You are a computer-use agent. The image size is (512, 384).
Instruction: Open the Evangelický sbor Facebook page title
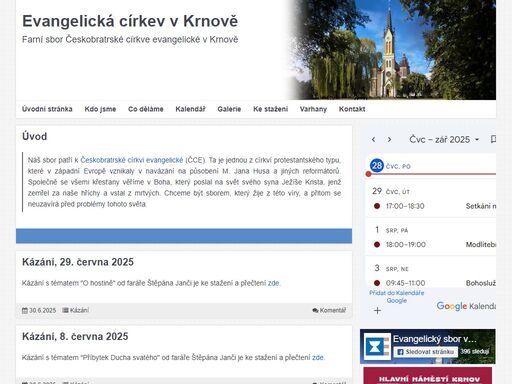click(434, 339)
